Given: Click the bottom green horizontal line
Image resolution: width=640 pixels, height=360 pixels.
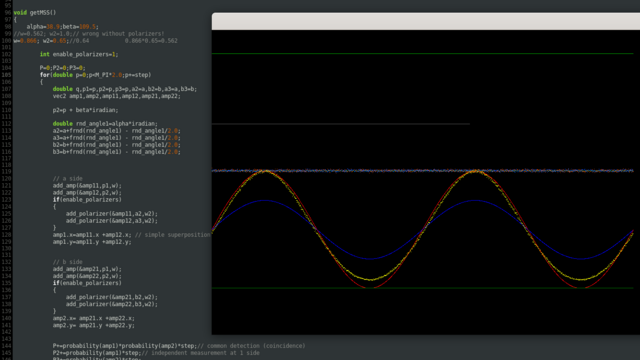Looking at the screenshot, I should [x=422, y=288].
